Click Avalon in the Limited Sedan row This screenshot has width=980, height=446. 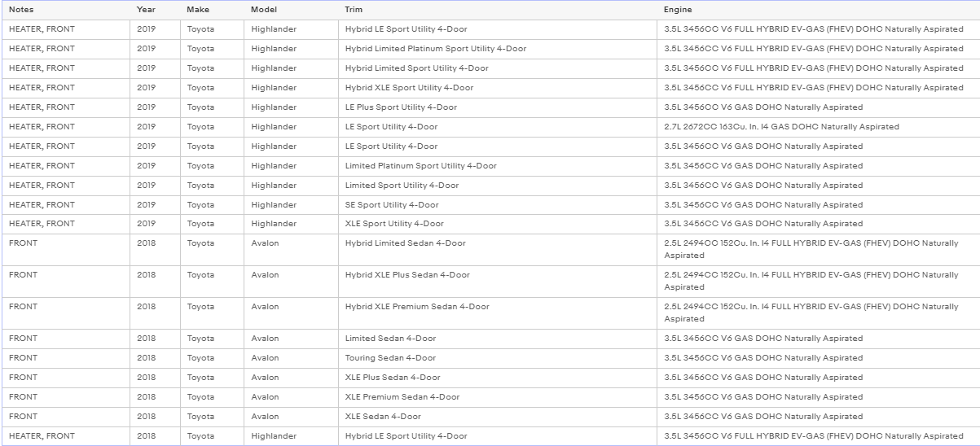click(265, 339)
